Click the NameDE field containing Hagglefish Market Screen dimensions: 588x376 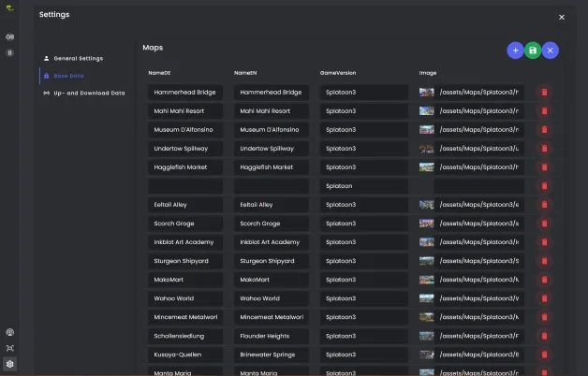point(184,167)
